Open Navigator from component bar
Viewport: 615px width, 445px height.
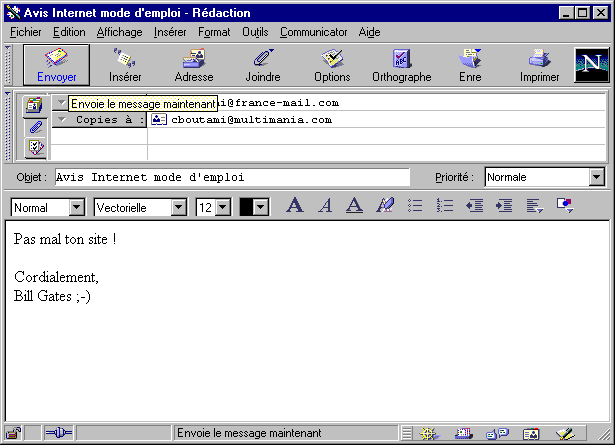(429, 434)
